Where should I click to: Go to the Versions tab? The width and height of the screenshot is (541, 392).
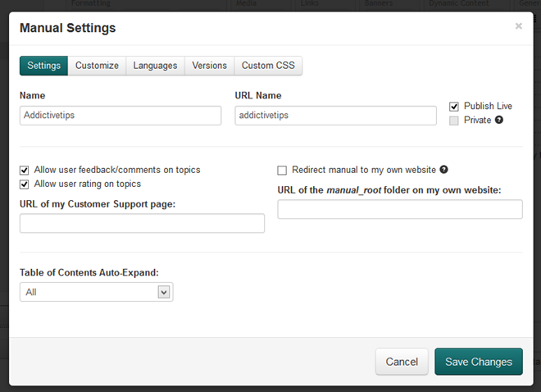209,66
